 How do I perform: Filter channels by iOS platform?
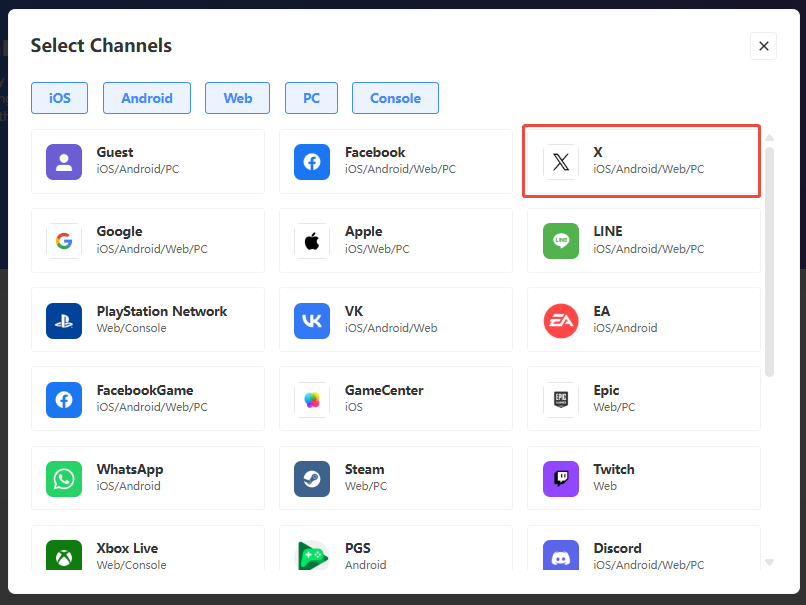[59, 98]
